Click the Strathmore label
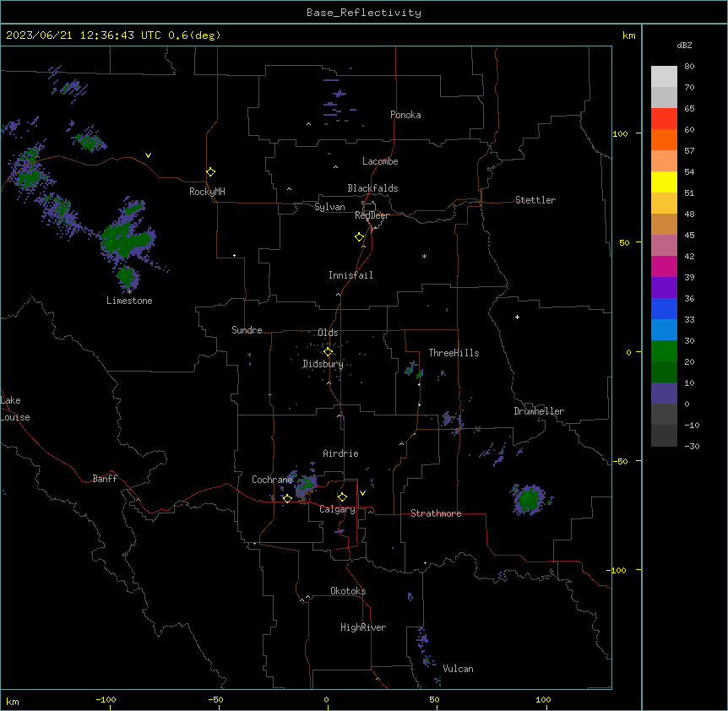 click(x=436, y=513)
